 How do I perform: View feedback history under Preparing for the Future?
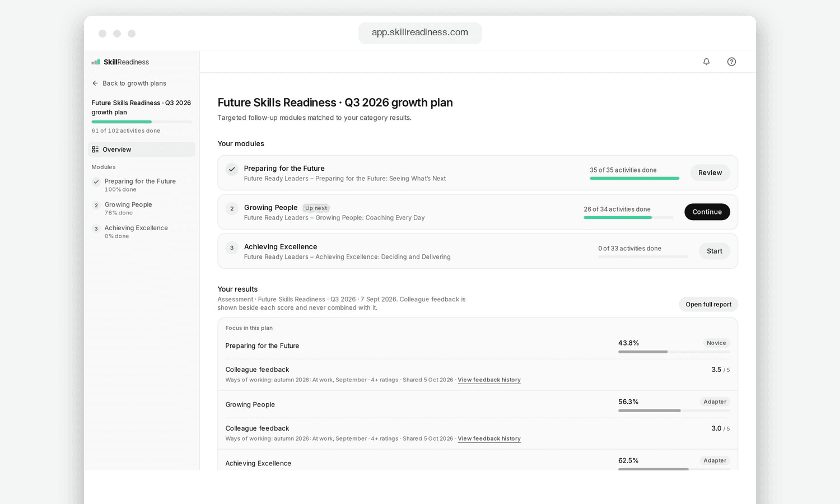[489, 380]
